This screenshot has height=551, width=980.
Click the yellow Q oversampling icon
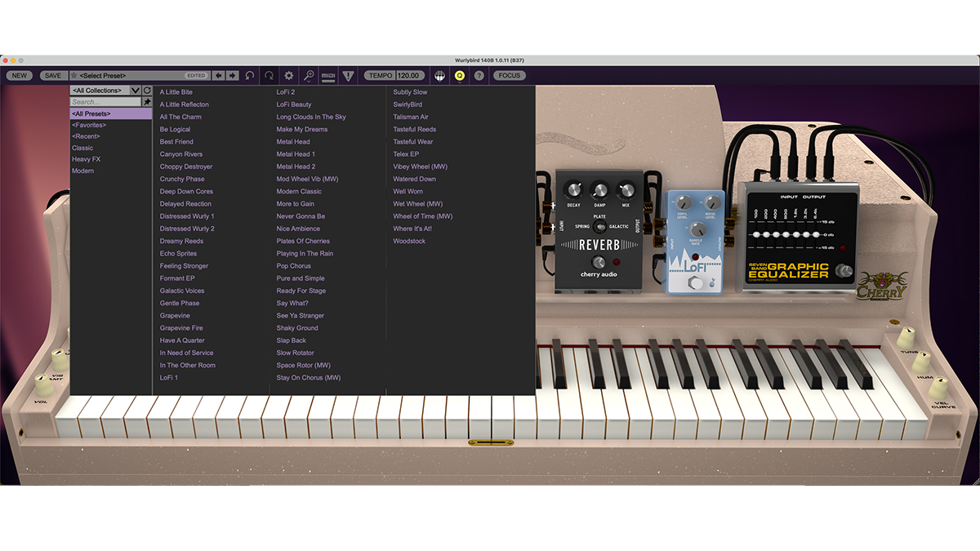[x=459, y=75]
